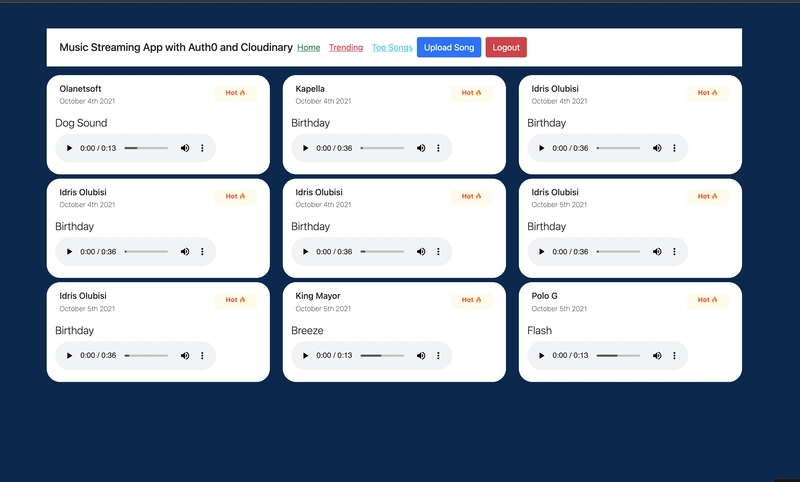Go to the Home page link
The height and width of the screenshot is (482, 800).
coord(309,47)
